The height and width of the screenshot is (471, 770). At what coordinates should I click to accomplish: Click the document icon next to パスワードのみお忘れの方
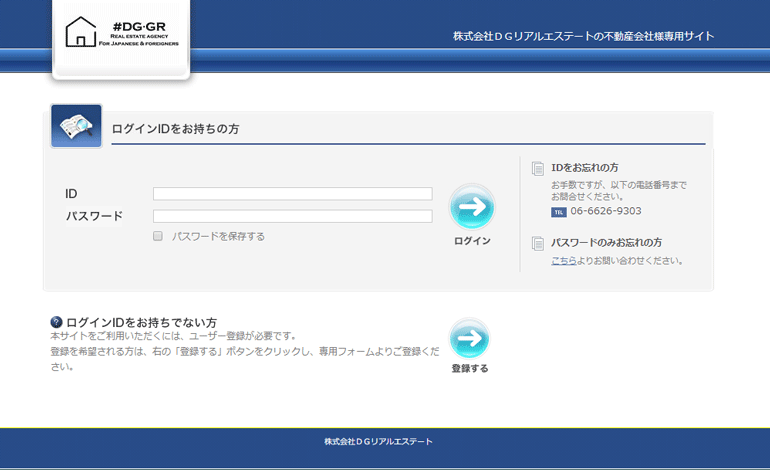(x=538, y=243)
